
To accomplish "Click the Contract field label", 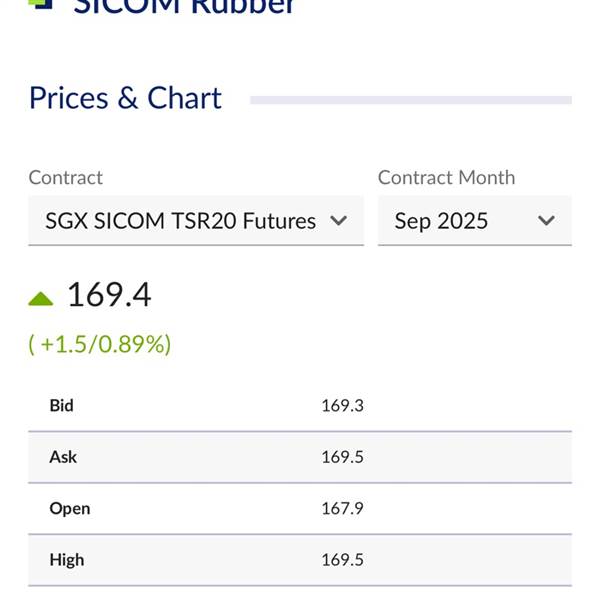I will pos(65,178).
